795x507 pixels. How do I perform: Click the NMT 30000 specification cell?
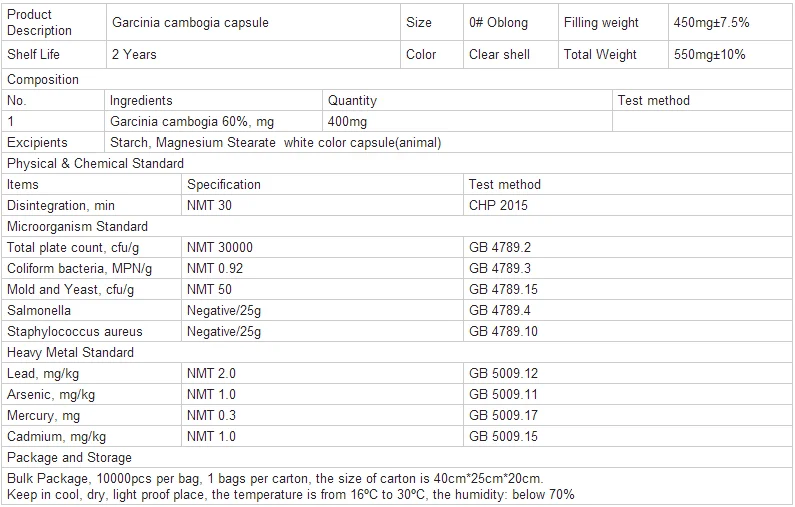pyautogui.click(x=220, y=248)
